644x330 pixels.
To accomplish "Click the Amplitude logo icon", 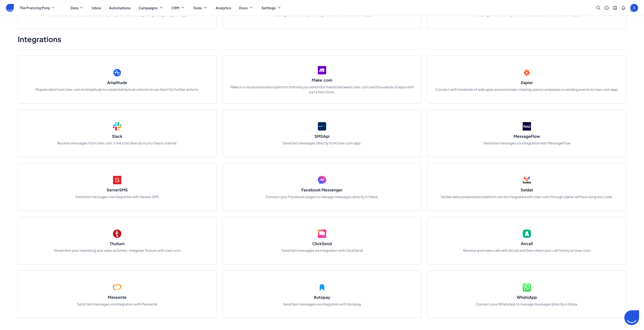I will coord(117,73).
